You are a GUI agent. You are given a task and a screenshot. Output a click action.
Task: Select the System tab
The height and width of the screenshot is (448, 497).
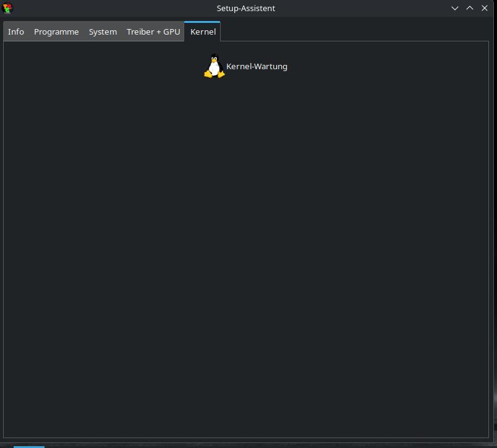click(103, 32)
